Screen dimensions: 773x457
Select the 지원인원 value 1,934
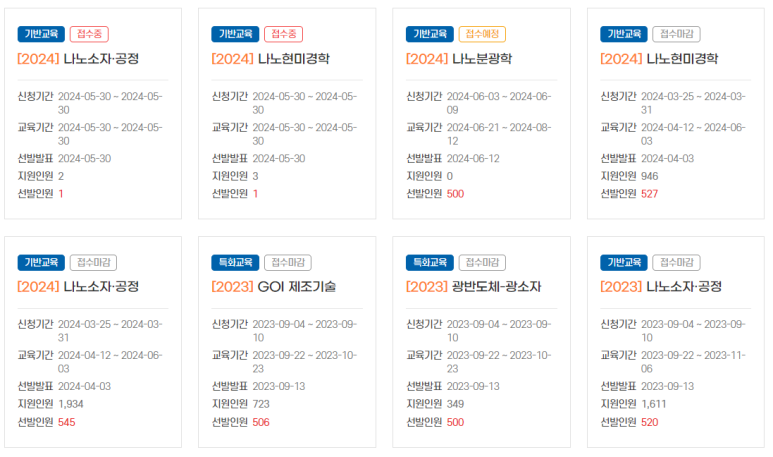click(70, 404)
